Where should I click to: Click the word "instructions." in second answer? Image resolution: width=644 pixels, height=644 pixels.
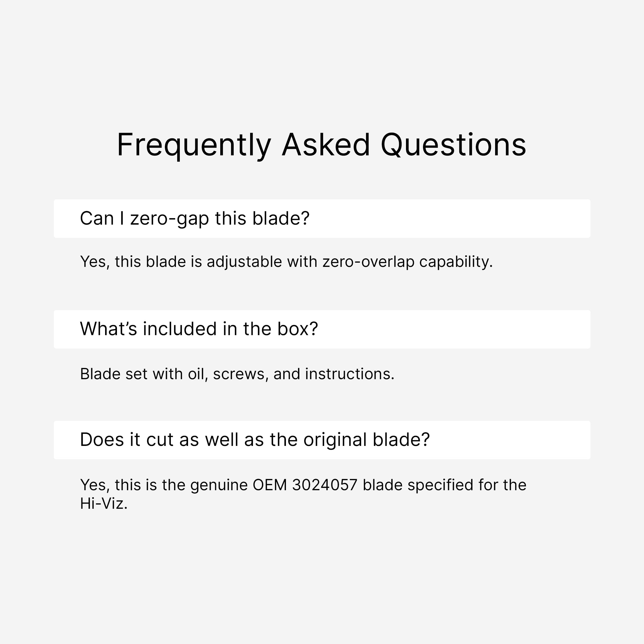(350, 374)
